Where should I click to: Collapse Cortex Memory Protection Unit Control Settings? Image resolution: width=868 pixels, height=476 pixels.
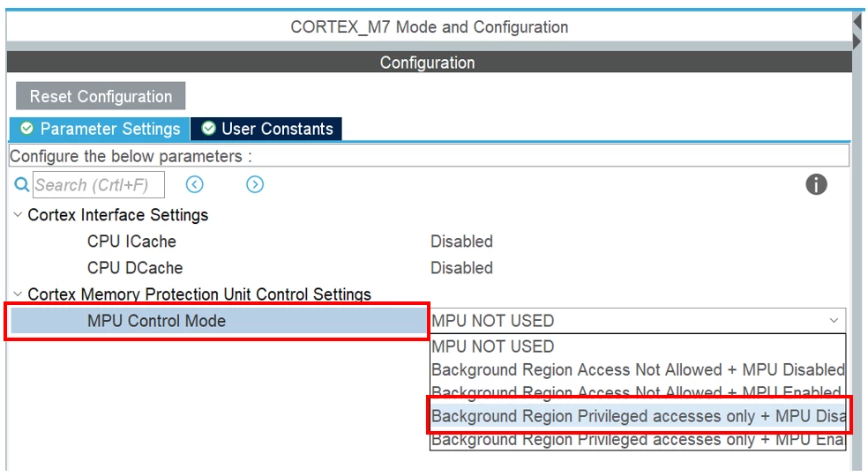click(18, 294)
